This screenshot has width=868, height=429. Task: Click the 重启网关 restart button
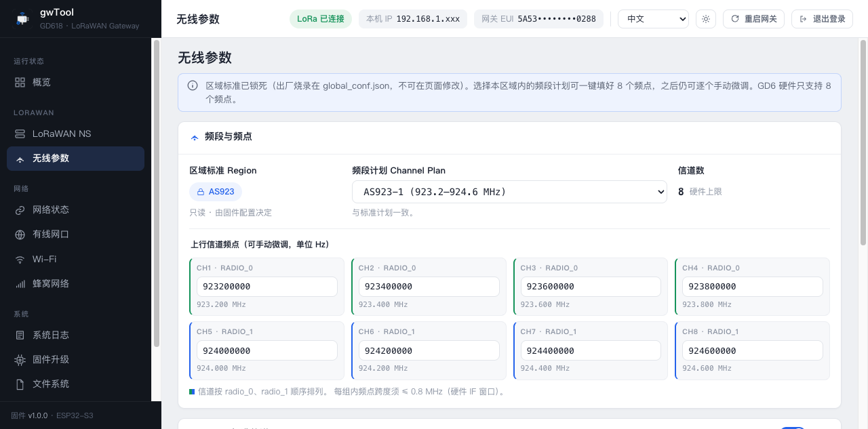tap(753, 19)
